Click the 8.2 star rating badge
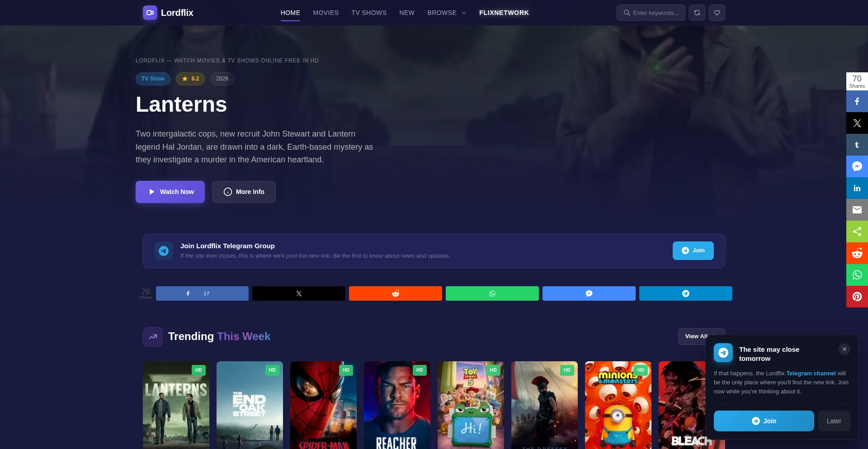Viewport: 868px width, 449px height. 190,79
